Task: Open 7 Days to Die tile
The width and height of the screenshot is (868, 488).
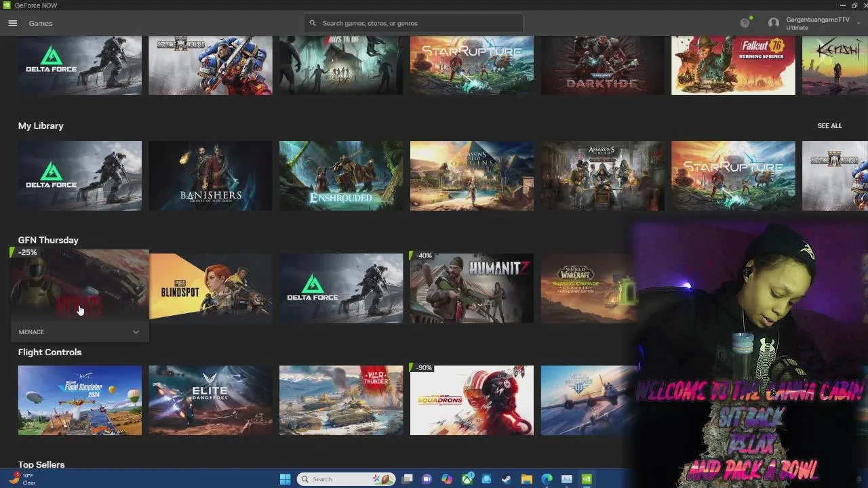Action: (x=341, y=65)
